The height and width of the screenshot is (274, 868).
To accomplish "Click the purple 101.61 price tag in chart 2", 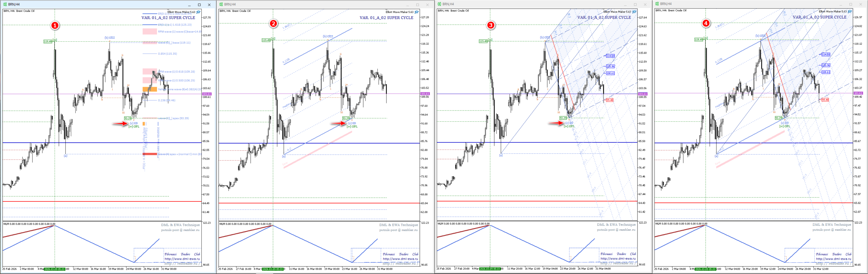I will click(x=425, y=94).
